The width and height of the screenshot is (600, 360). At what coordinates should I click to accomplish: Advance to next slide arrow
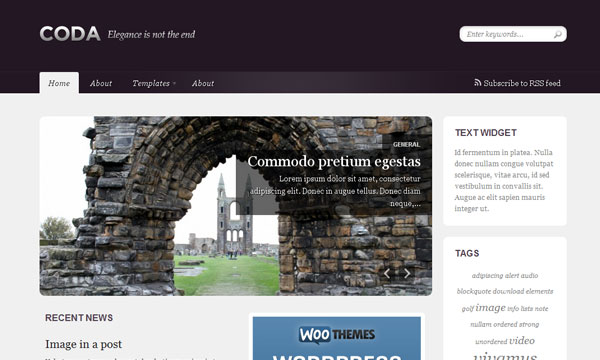click(x=407, y=273)
